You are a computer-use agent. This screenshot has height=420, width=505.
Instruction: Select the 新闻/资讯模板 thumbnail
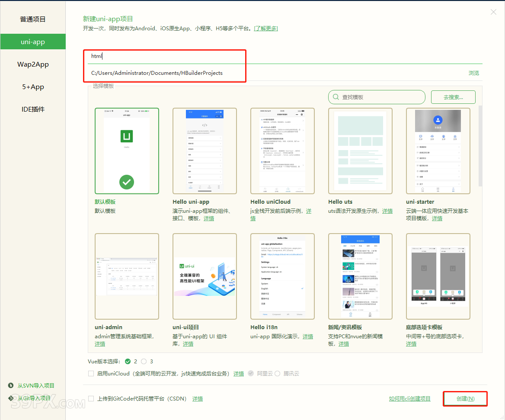pyautogui.click(x=361, y=276)
